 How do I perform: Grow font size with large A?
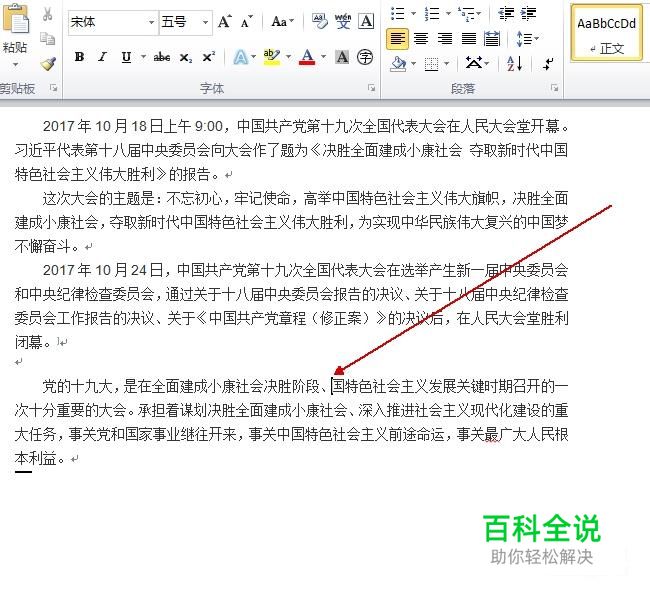pyautogui.click(x=225, y=21)
